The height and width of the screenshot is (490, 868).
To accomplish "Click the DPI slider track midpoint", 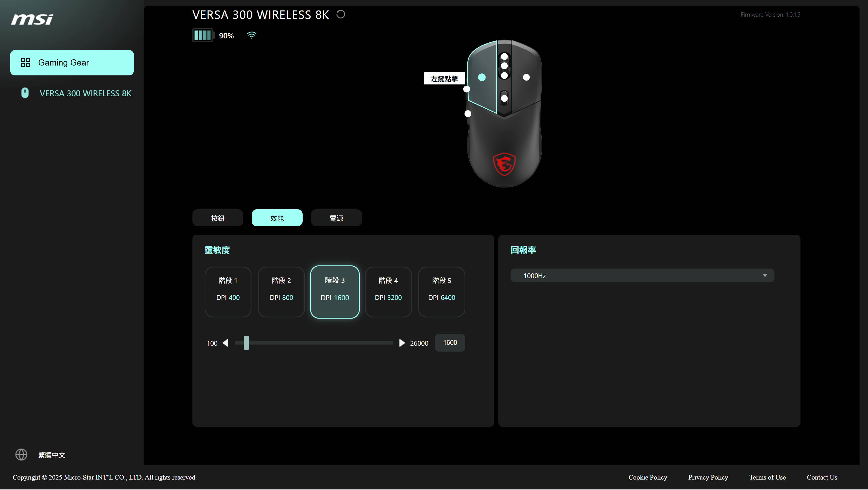I will (314, 343).
